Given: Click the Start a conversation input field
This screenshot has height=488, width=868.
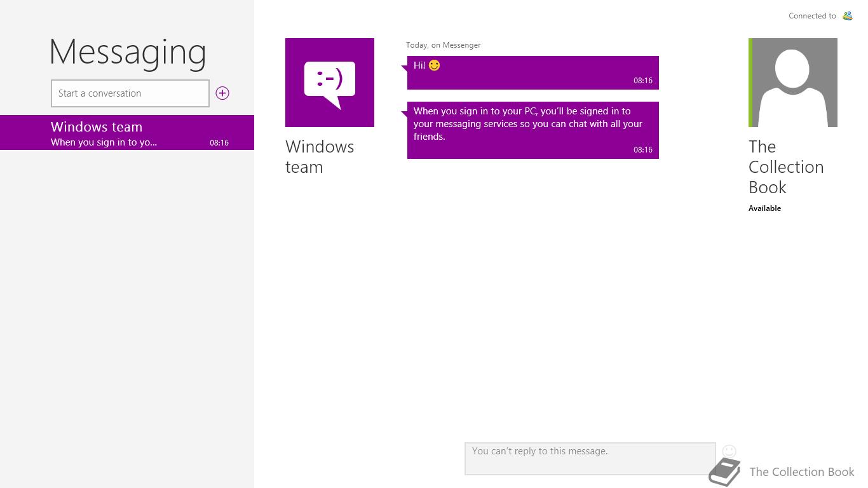Looking at the screenshot, I should click(x=130, y=93).
